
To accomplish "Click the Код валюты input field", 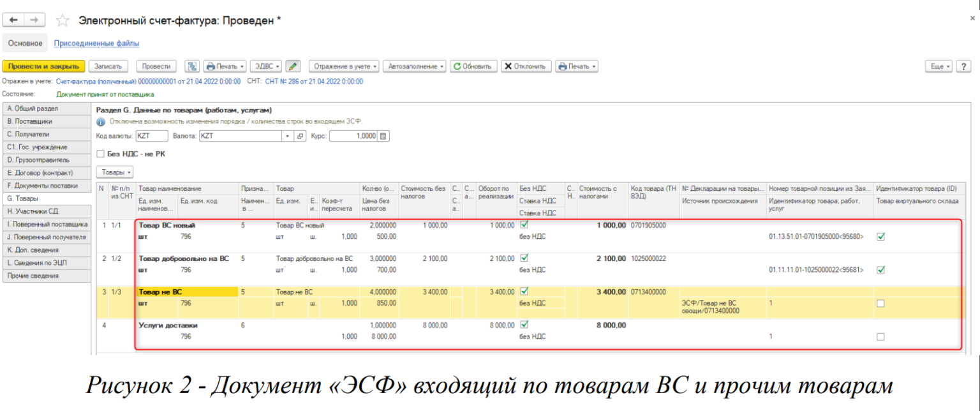I will [152, 136].
